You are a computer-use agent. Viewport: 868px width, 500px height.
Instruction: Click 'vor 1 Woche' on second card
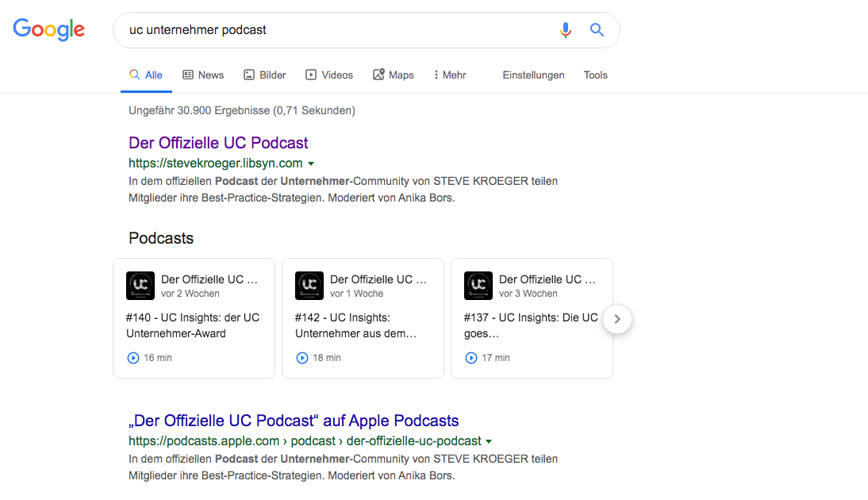pyautogui.click(x=356, y=294)
